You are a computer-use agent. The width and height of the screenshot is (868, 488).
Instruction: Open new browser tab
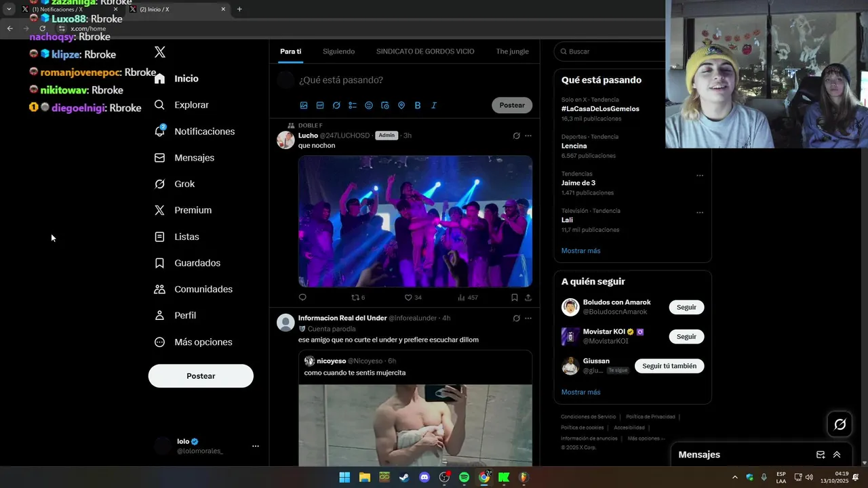[x=239, y=9]
